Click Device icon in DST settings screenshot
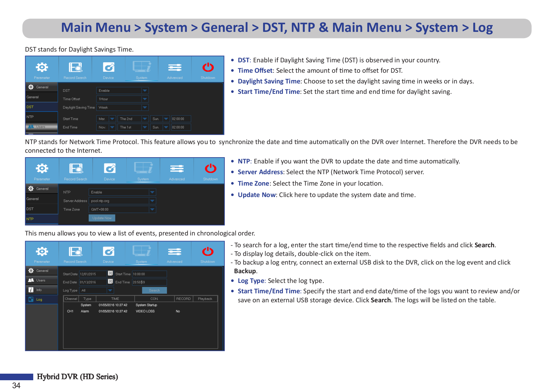The image size is (554, 392). point(108,67)
